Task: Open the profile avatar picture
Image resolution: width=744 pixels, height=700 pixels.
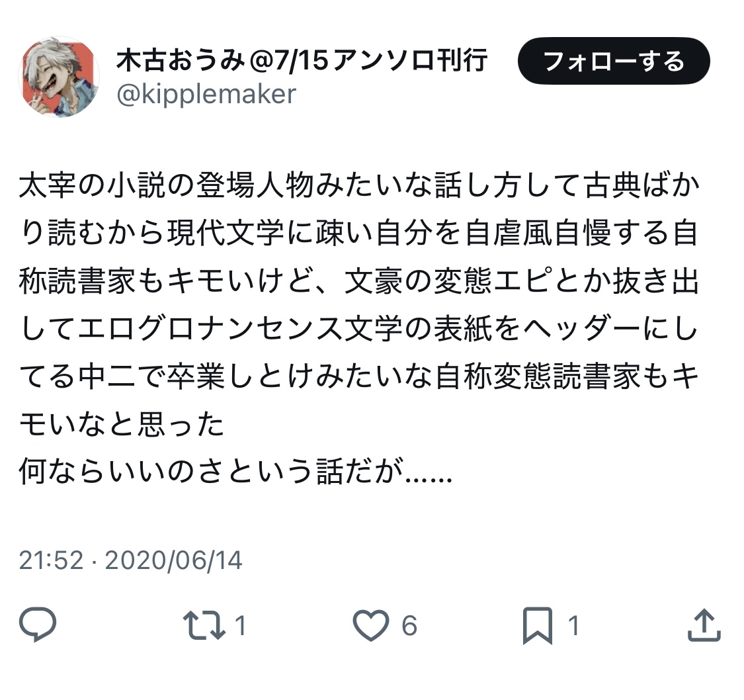Action: coord(59,77)
